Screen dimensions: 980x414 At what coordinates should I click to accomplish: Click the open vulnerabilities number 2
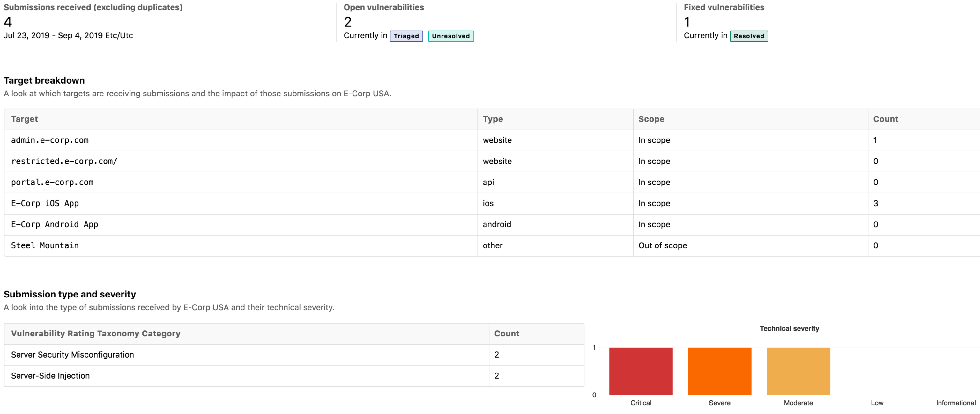coord(348,22)
